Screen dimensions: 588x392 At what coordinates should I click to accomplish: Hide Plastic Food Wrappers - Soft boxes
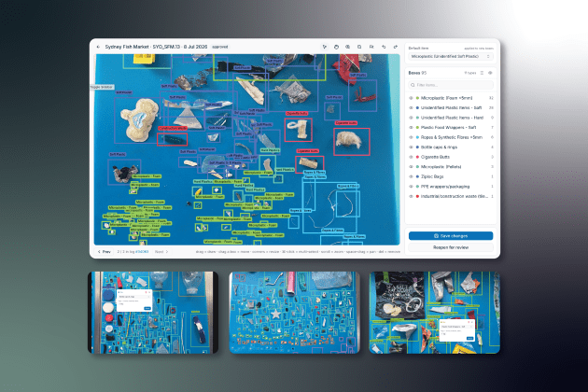tap(411, 128)
